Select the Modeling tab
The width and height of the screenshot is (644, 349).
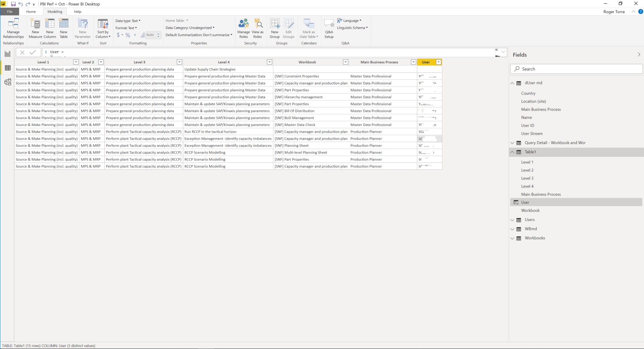tap(55, 12)
